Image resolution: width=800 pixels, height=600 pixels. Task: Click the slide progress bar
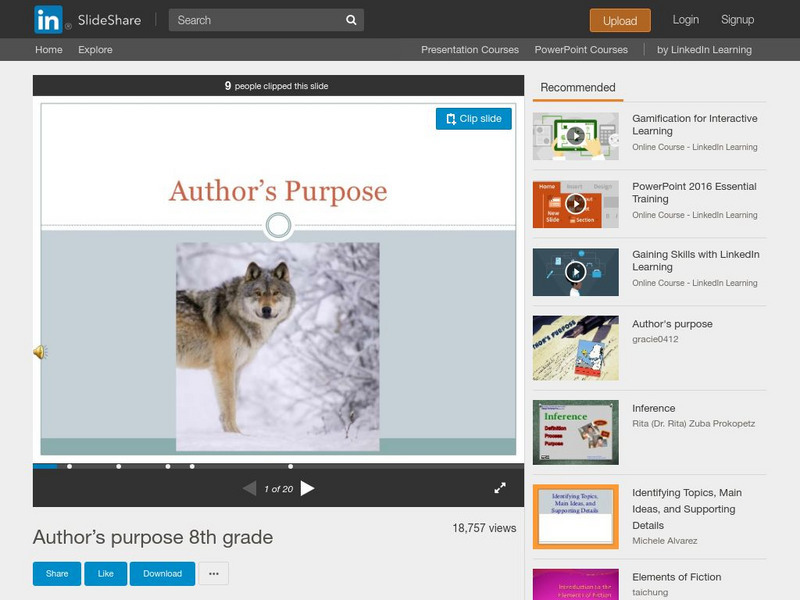pos(278,466)
